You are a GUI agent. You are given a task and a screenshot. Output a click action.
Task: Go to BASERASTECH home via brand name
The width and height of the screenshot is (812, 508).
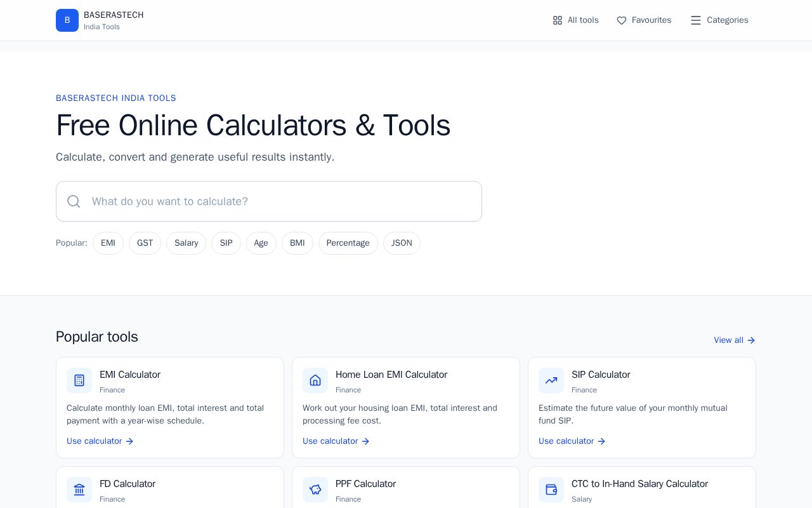[x=114, y=15]
